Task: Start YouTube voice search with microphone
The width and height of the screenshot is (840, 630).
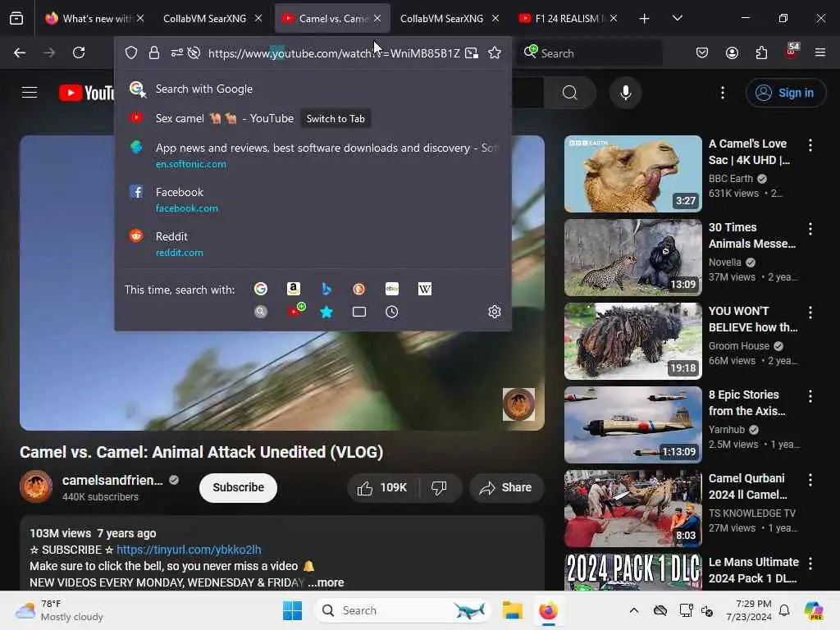Action: click(x=625, y=93)
